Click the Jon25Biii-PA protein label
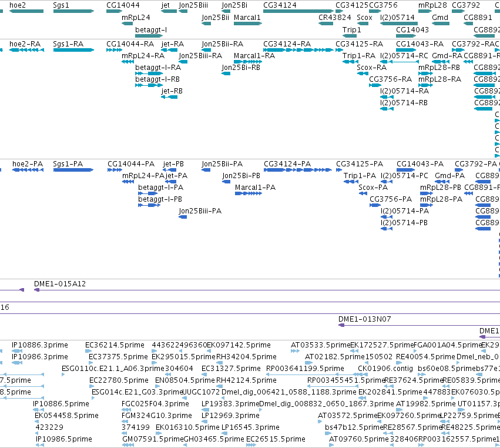 point(200,210)
